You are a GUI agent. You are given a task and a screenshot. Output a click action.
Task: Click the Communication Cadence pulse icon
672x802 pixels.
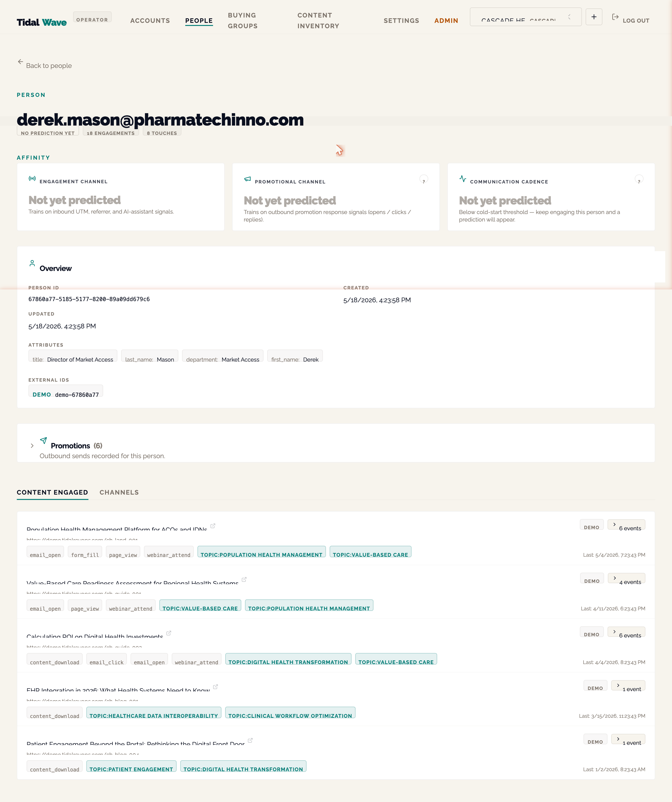pos(463,179)
